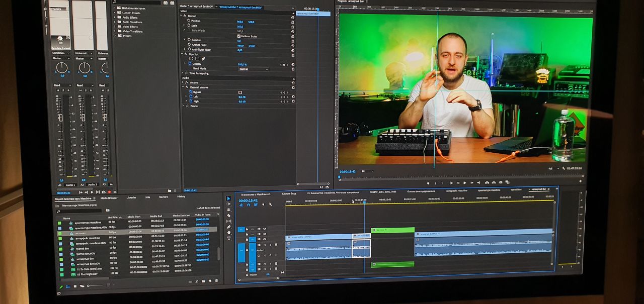Solo track A1 with S button

coord(270,245)
